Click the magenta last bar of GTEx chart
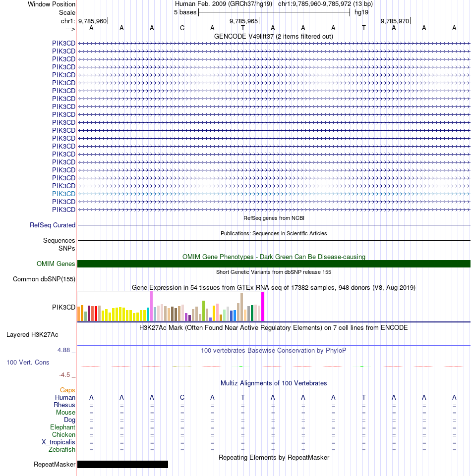Image resolution: width=471 pixels, height=476 pixels. [263, 307]
